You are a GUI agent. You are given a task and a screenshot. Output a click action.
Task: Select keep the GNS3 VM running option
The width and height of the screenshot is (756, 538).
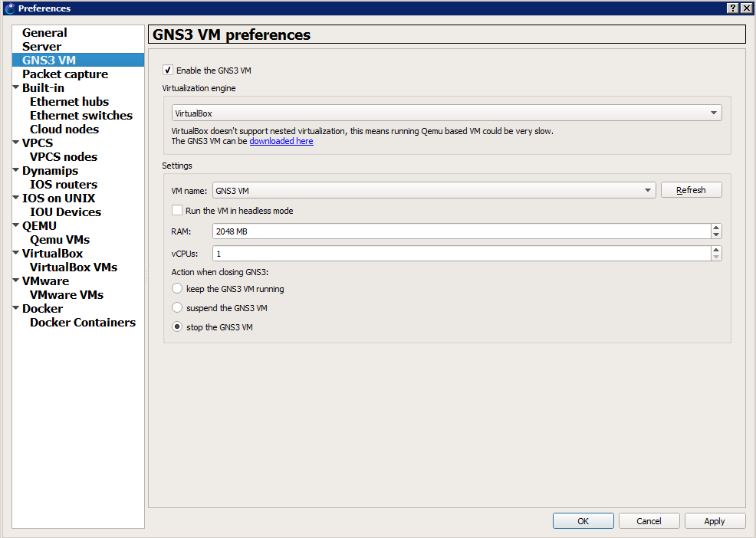(177, 288)
